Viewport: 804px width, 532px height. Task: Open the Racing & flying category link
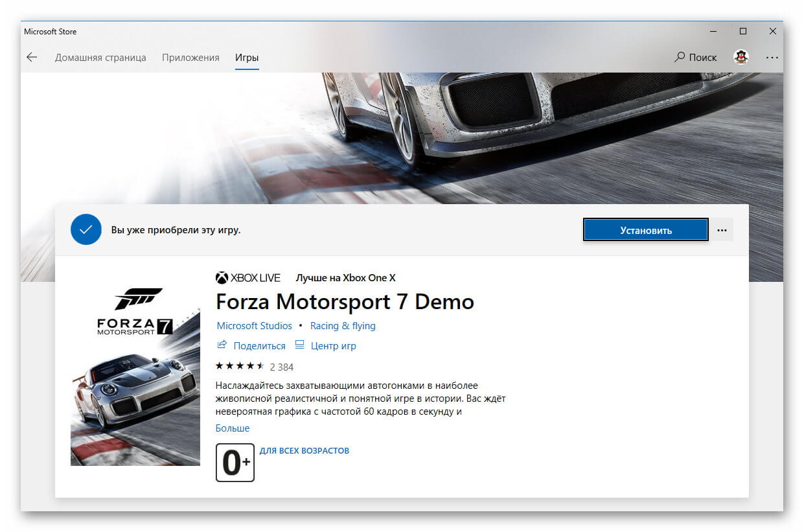point(343,326)
